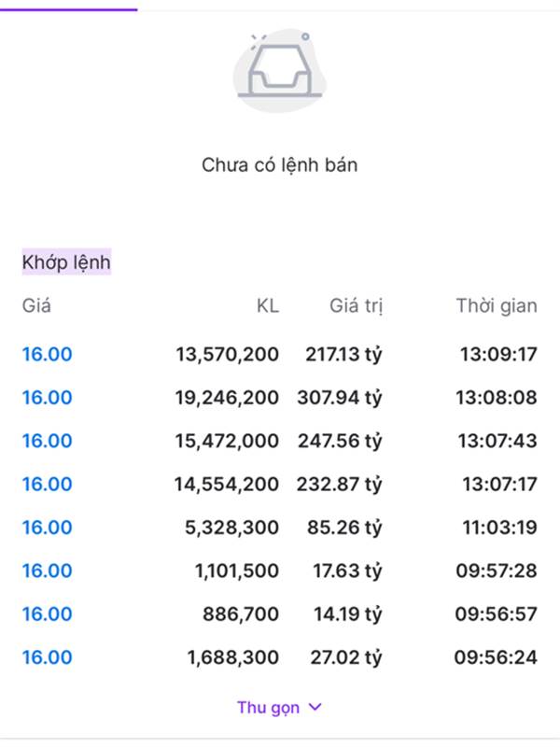This screenshot has height=747, width=560.
Task: Select the trade with volume 19,246,200
Action: 279,398
